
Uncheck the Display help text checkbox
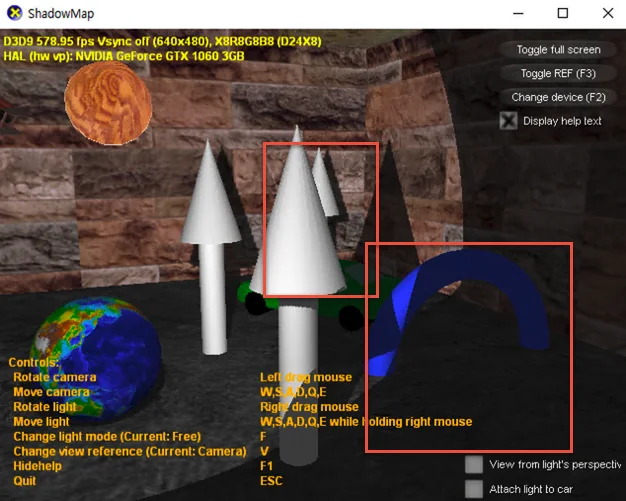coord(509,121)
